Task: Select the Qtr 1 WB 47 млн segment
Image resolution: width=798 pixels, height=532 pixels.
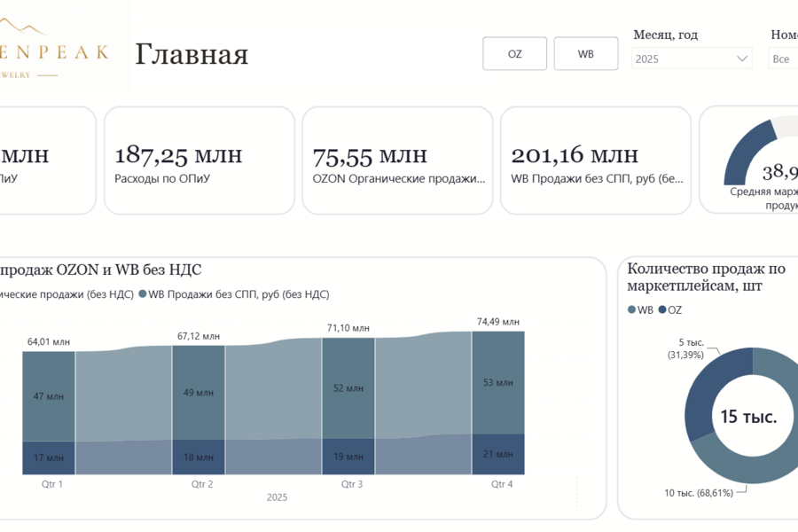Action: pos(49,396)
